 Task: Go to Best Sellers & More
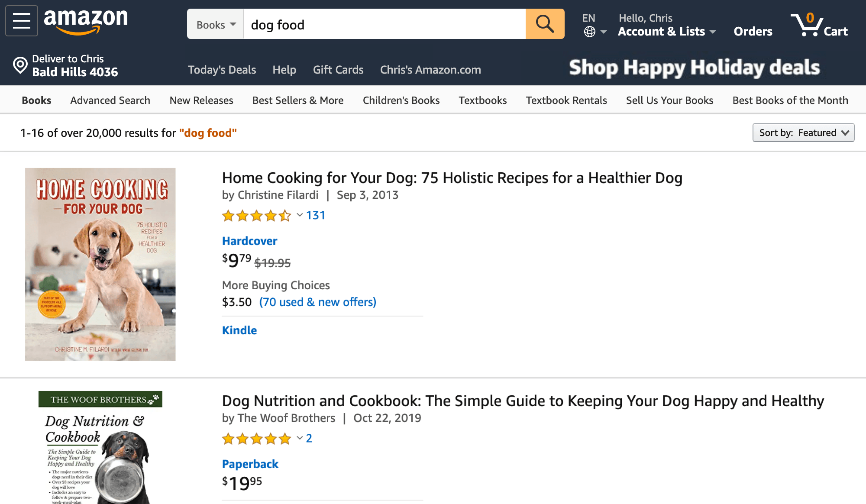(x=298, y=100)
